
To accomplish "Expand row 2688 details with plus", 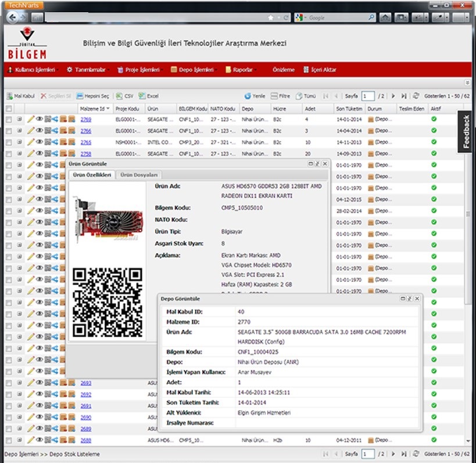I will coord(19,440).
